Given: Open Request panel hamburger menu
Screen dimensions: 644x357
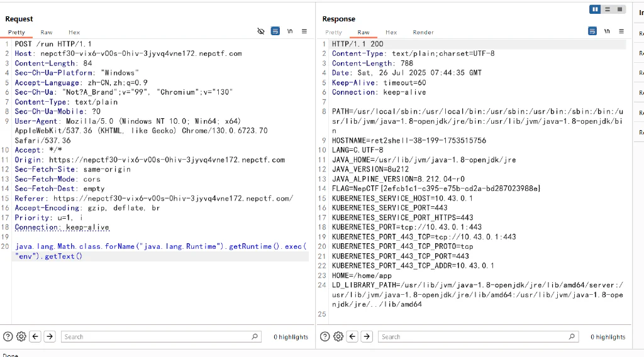Looking at the screenshot, I should (304, 31).
